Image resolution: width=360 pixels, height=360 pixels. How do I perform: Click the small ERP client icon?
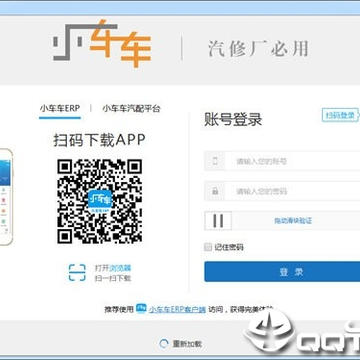[142, 309]
